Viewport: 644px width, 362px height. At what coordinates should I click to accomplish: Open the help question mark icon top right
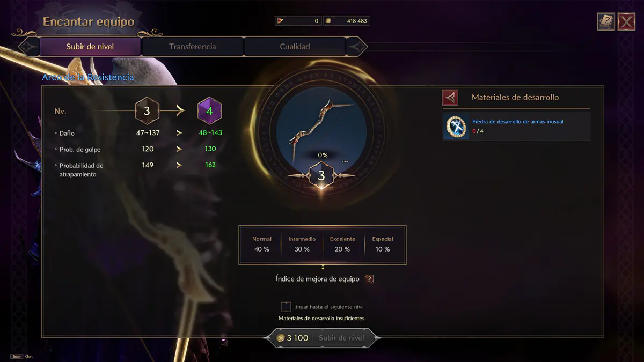(x=606, y=21)
